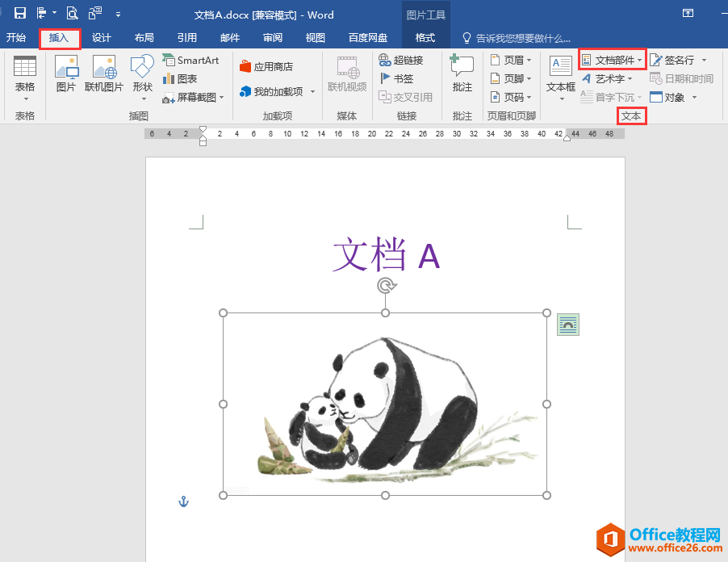Click the bottom-center sizing handle of the picture
The height and width of the screenshot is (562, 728).
[x=385, y=496]
